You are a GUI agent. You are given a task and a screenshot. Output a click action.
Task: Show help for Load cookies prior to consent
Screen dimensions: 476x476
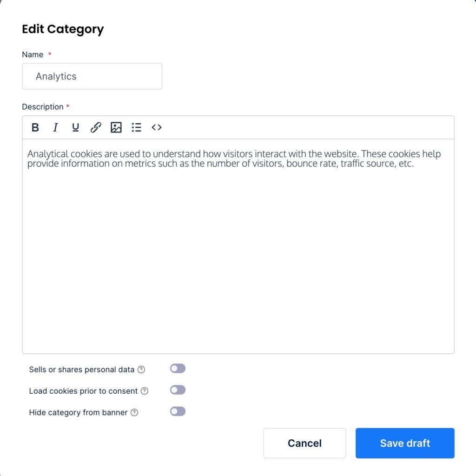coord(145,391)
